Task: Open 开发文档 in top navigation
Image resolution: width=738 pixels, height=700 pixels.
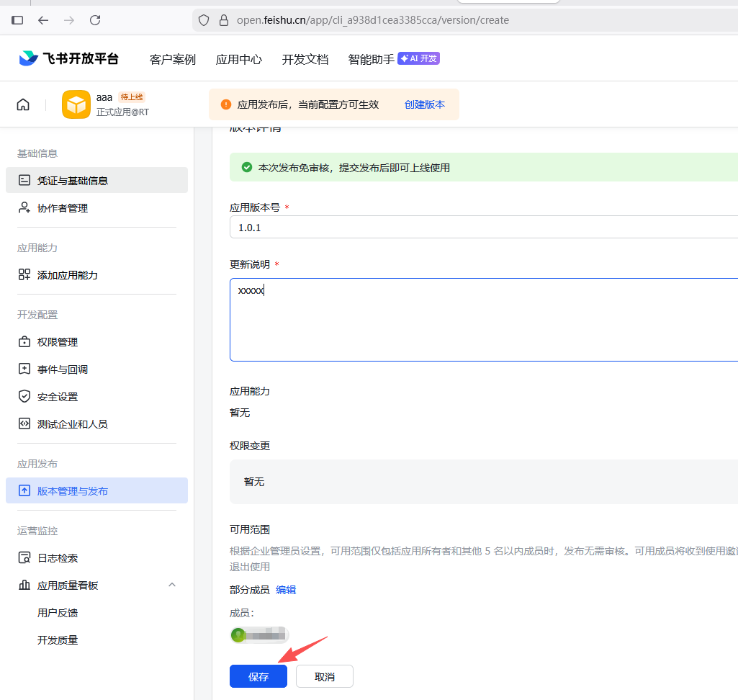Action: (305, 59)
